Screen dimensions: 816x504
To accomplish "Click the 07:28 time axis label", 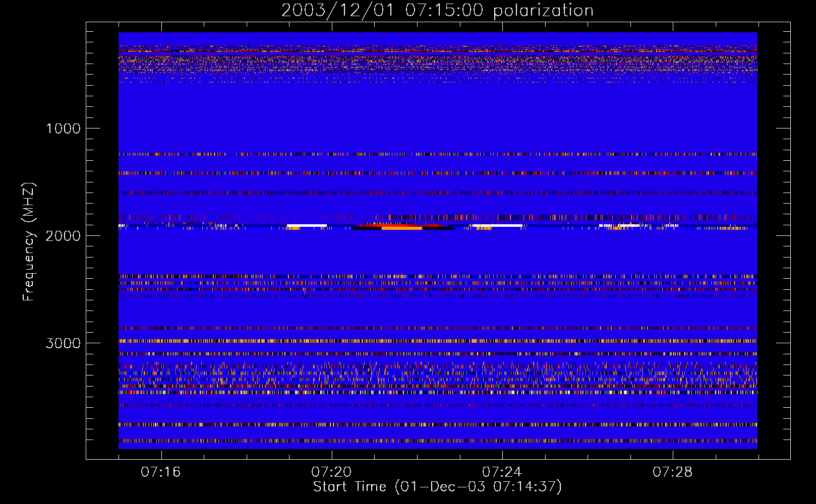I will [x=672, y=472].
